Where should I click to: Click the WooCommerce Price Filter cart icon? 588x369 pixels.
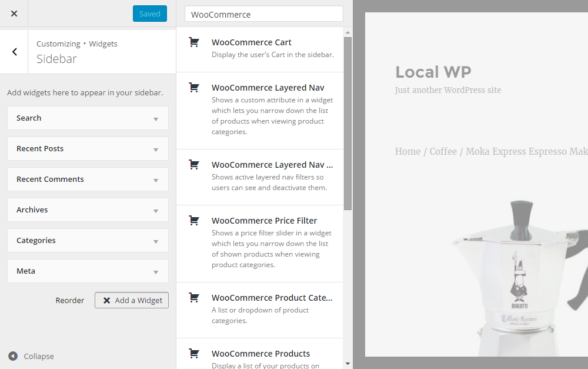coord(194,220)
